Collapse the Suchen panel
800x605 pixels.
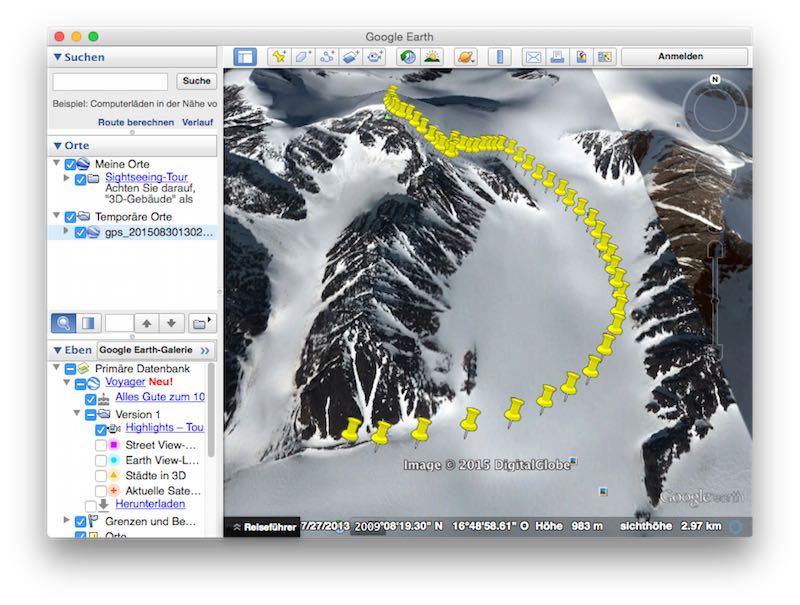58,57
